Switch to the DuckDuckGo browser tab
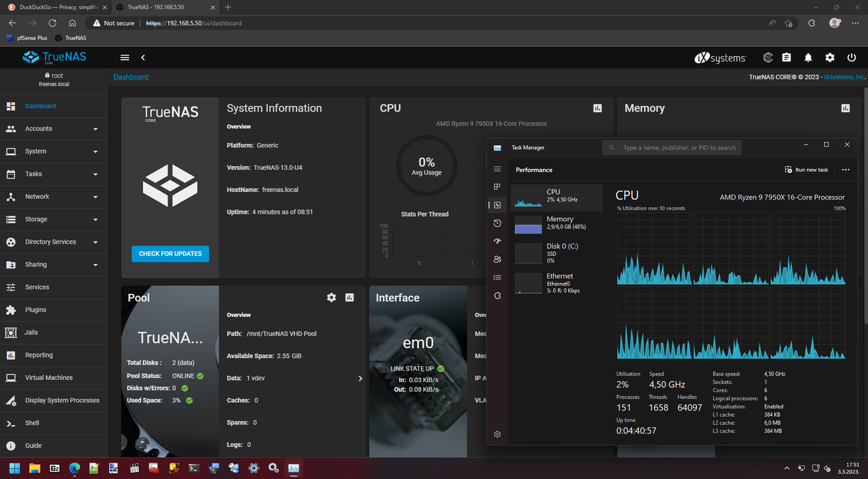This screenshot has width=868, height=479. click(x=54, y=7)
